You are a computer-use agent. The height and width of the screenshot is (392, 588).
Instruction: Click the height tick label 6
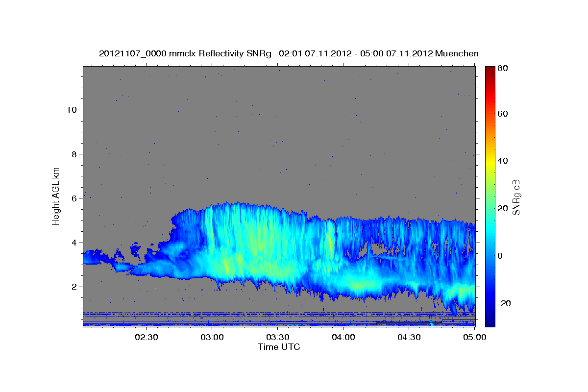coord(73,198)
